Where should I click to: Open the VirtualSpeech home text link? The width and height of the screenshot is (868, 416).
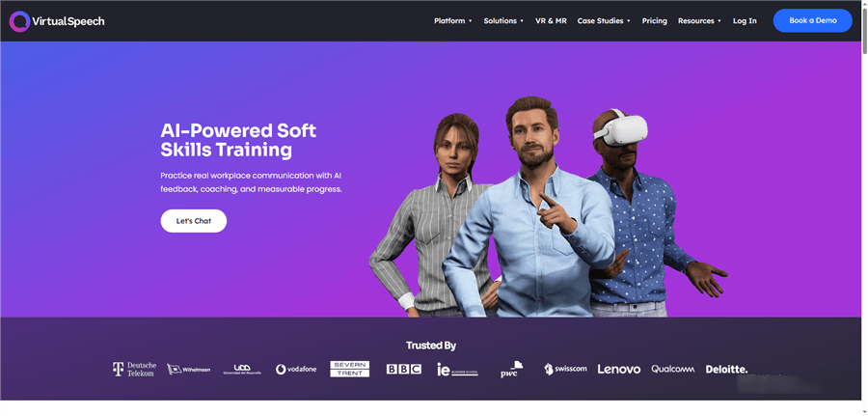coord(68,21)
